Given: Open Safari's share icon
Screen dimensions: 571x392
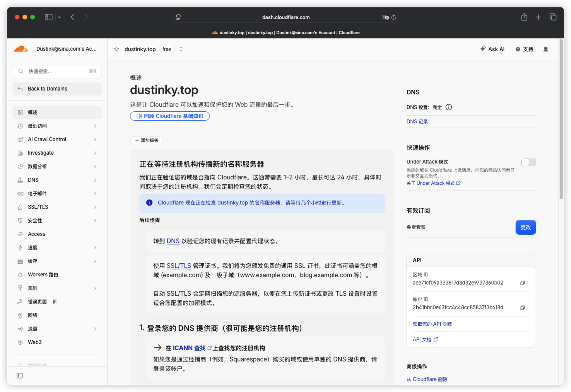Looking at the screenshot, I should [524, 17].
